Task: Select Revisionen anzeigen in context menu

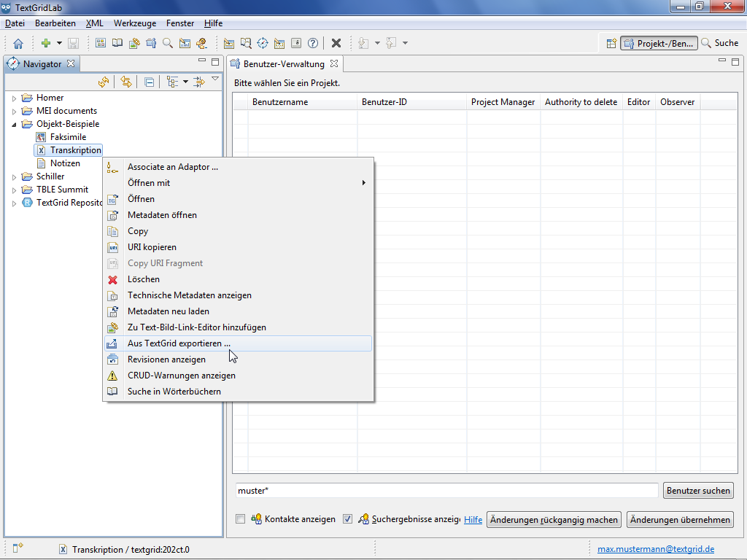Action: click(x=166, y=359)
